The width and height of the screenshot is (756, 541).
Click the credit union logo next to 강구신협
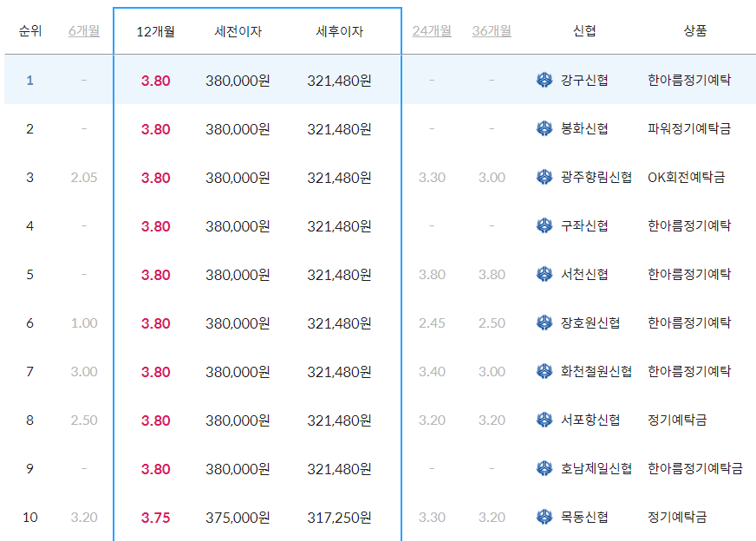(x=544, y=80)
